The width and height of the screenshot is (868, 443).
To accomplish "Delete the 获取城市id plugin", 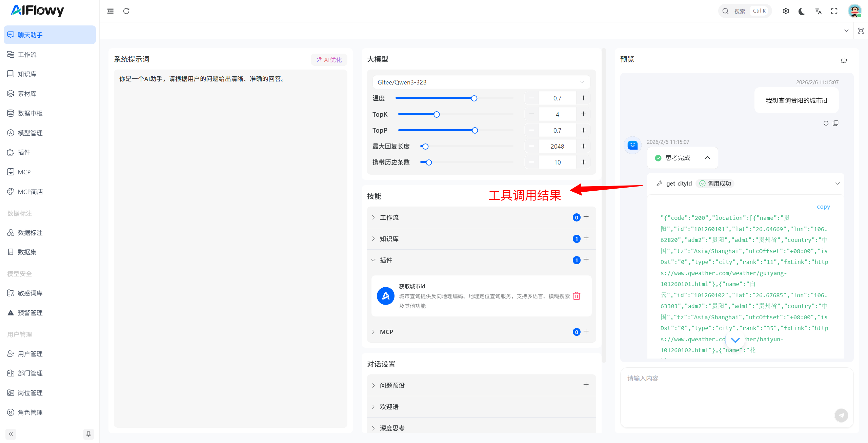I will pos(577,296).
